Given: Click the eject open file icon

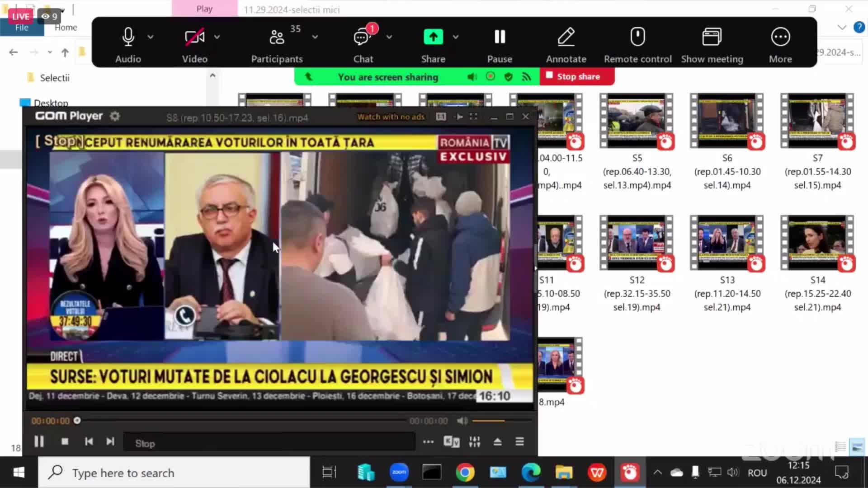Looking at the screenshot, I should pyautogui.click(x=497, y=441).
